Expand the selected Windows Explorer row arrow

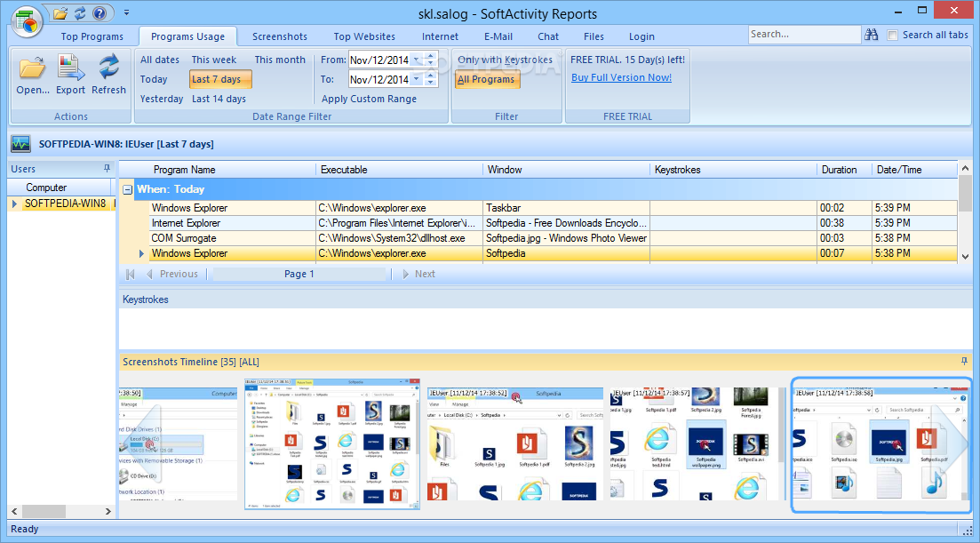coord(141,253)
